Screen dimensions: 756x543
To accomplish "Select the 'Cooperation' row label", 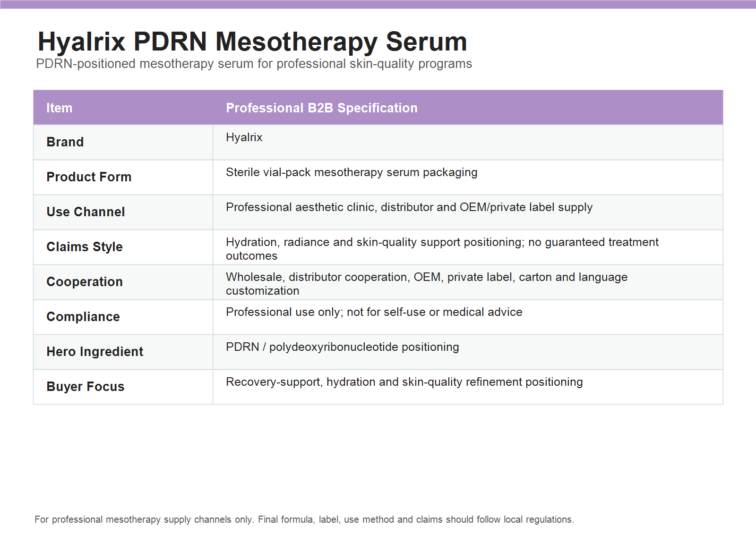I will (x=85, y=281).
